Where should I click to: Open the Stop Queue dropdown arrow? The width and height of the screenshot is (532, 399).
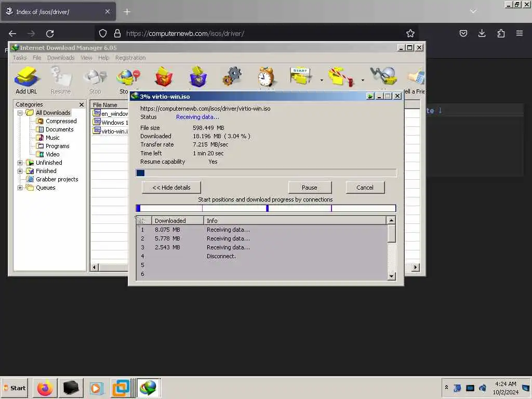pyautogui.click(x=362, y=81)
